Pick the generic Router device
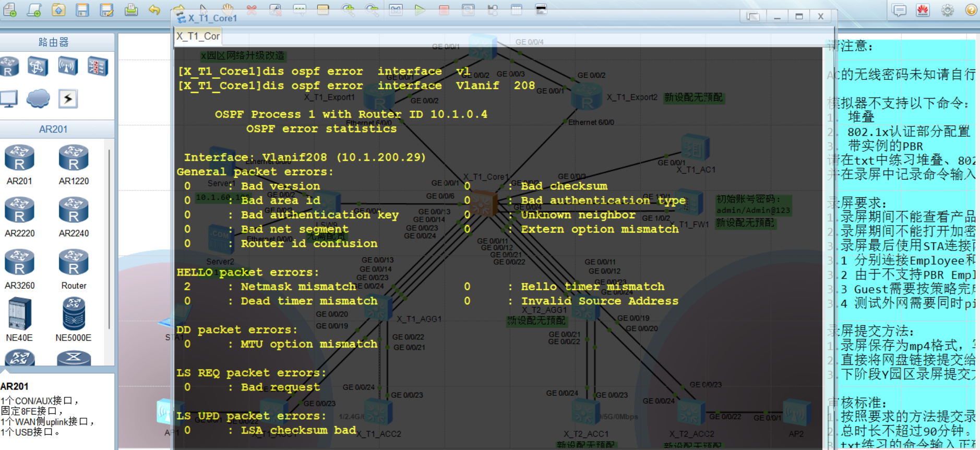 pos(74,269)
